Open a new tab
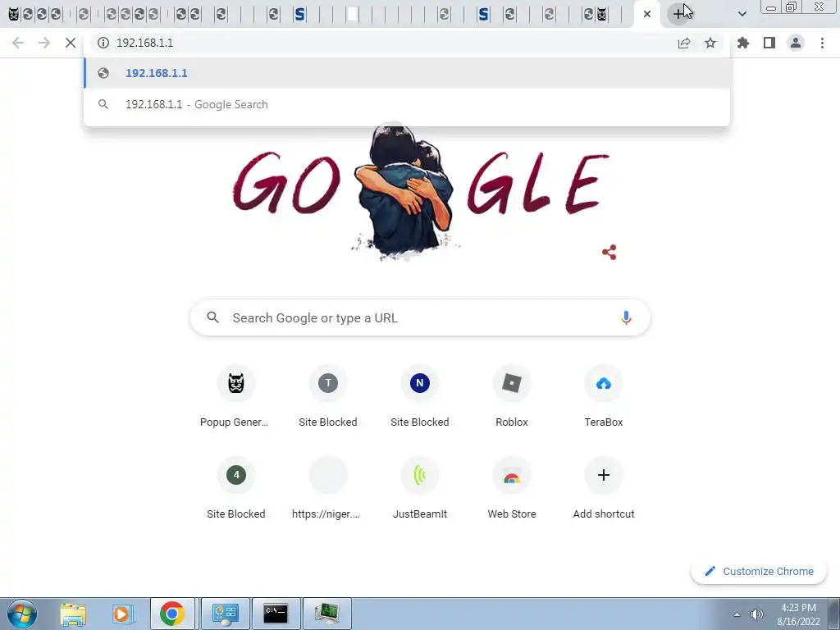The image size is (840, 630). coord(678,14)
